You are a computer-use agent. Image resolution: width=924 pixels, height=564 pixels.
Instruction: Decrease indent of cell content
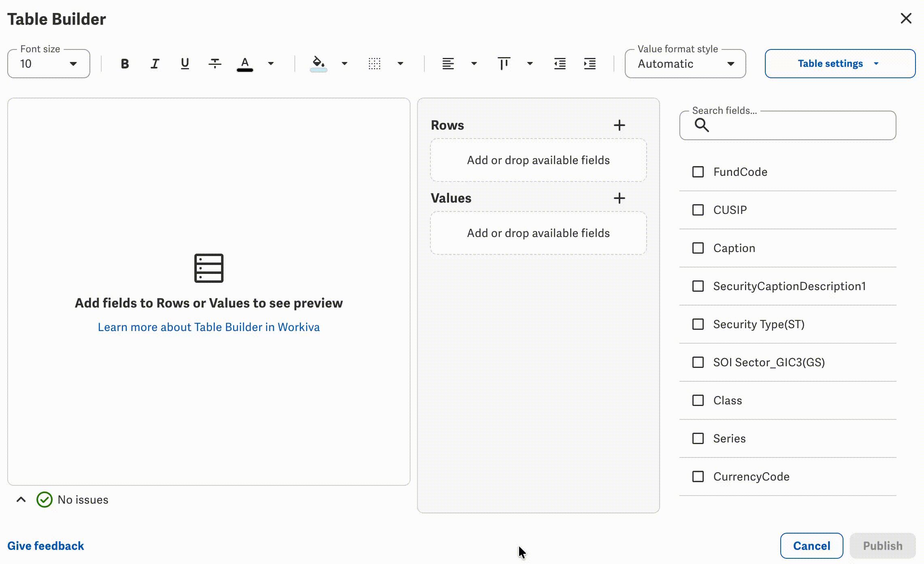click(x=560, y=64)
